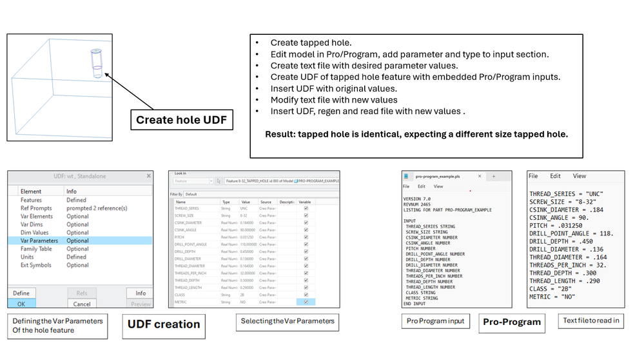Open the Filter By Default dropdown

[261, 194]
